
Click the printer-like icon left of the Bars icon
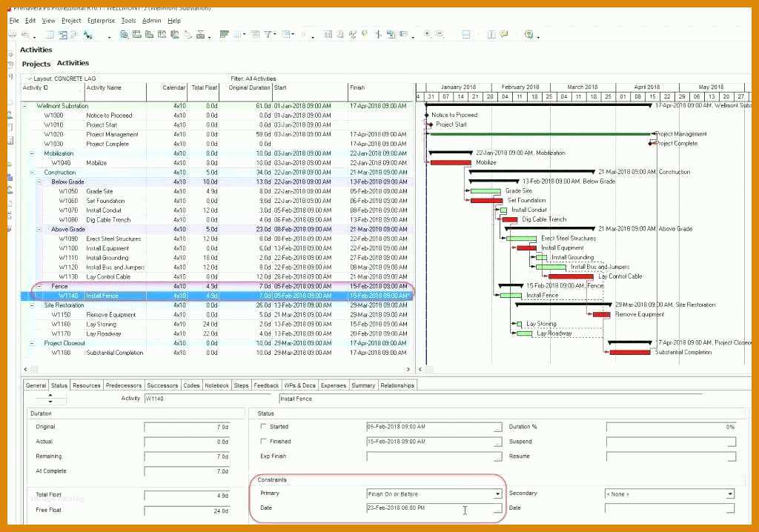pos(200,34)
